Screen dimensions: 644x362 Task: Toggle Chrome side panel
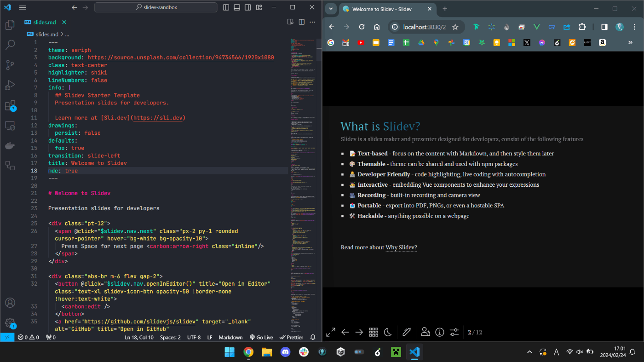[x=604, y=27]
